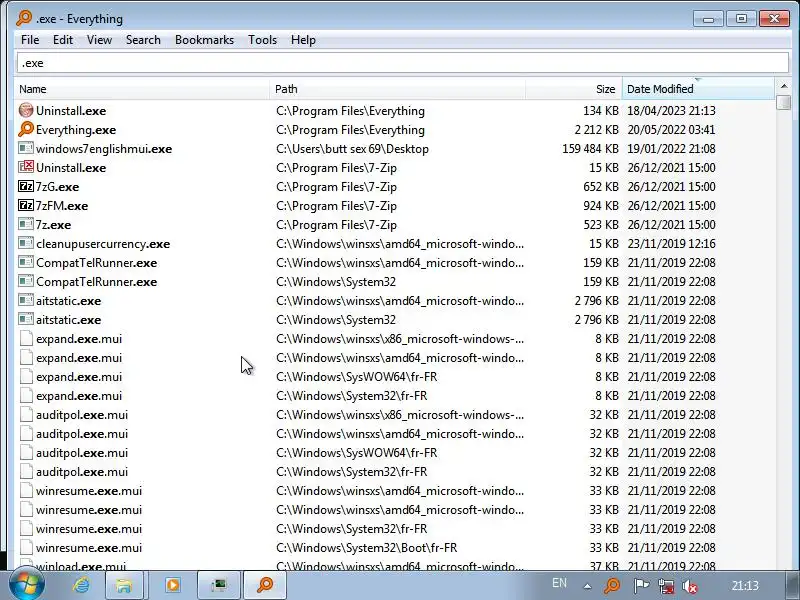
Task: Open the Edit menu
Action: tap(63, 40)
